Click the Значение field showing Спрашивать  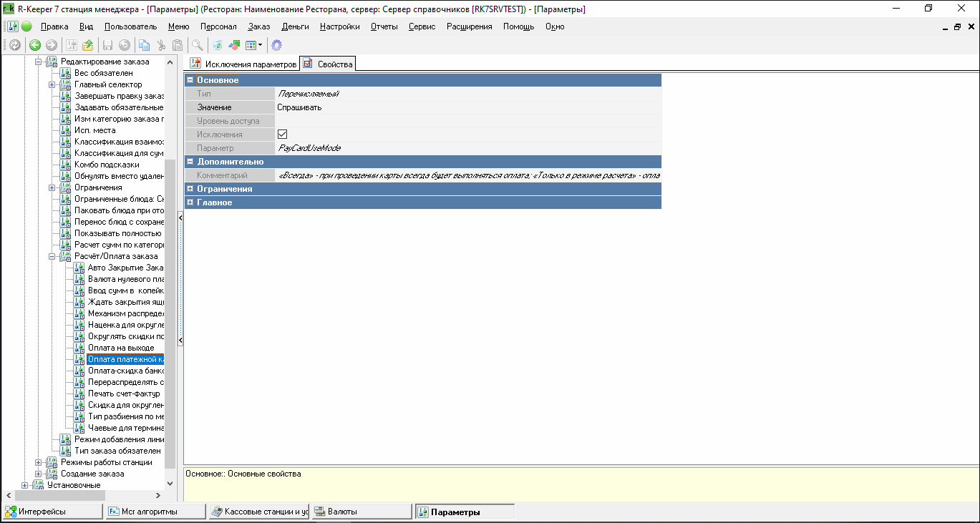coord(468,107)
